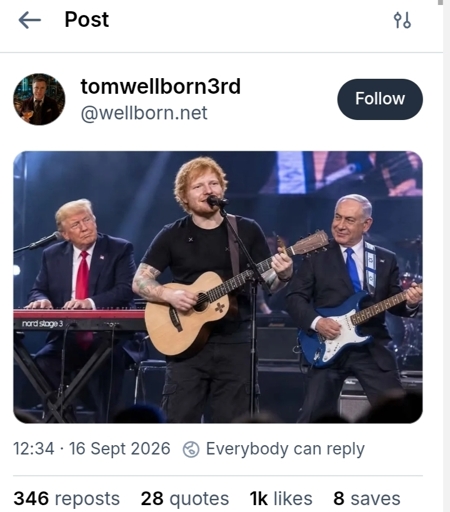Open the attached concert stage photo
The image size is (450, 512).
218,287
